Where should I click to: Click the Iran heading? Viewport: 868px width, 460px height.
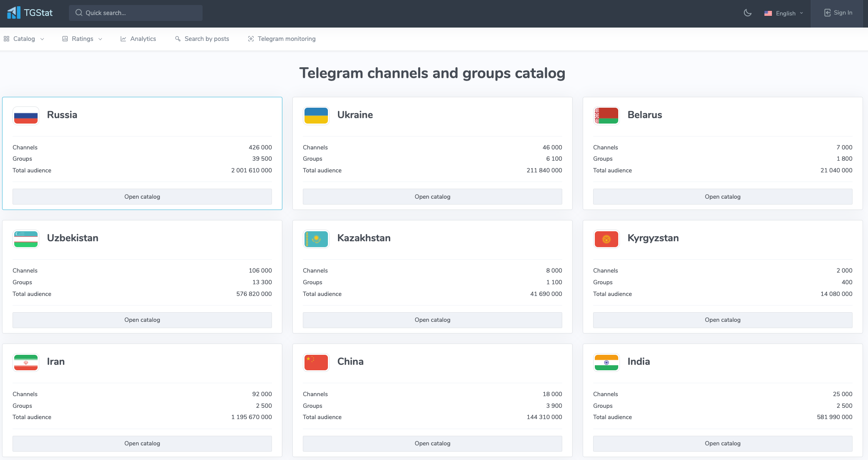56,361
